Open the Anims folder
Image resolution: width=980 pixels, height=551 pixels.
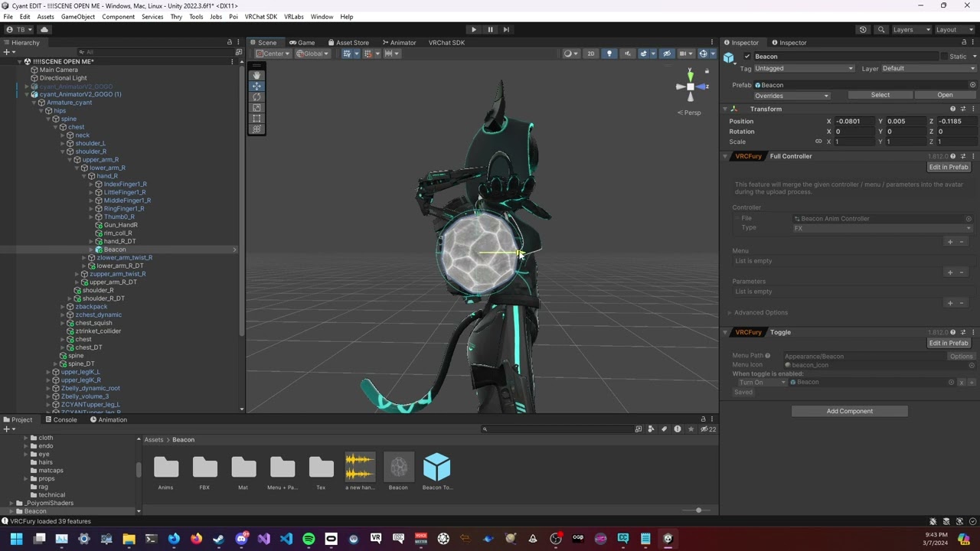tap(166, 471)
